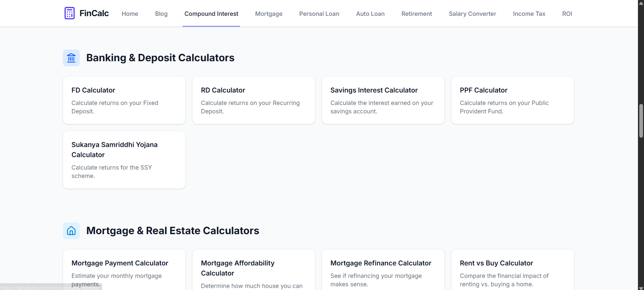Open the ROI calculator page
Image resolution: width=644 pixels, height=290 pixels.
point(567,14)
